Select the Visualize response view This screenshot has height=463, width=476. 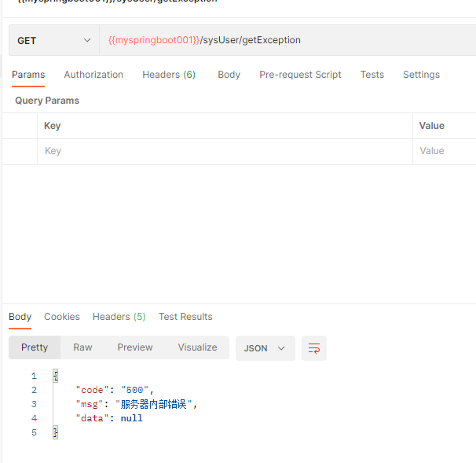[197, 347]
